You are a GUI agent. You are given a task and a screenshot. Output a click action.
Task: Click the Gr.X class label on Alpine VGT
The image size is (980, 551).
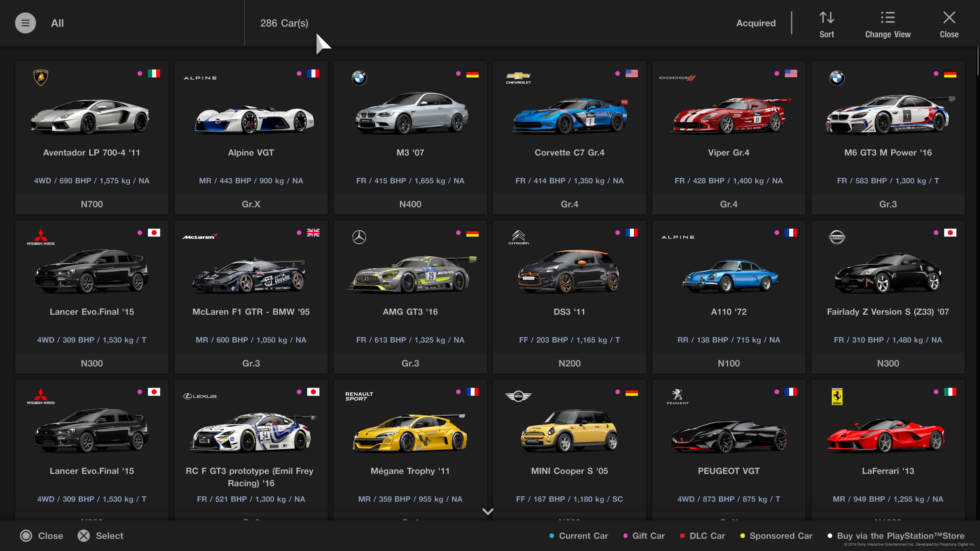pos(251,204)
